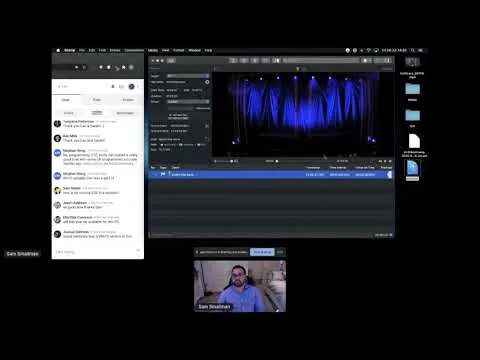The width and height of the screenshot is (480, 360).
Task: Open the second long dropdown in the inspector
Action: pos(188,102)
